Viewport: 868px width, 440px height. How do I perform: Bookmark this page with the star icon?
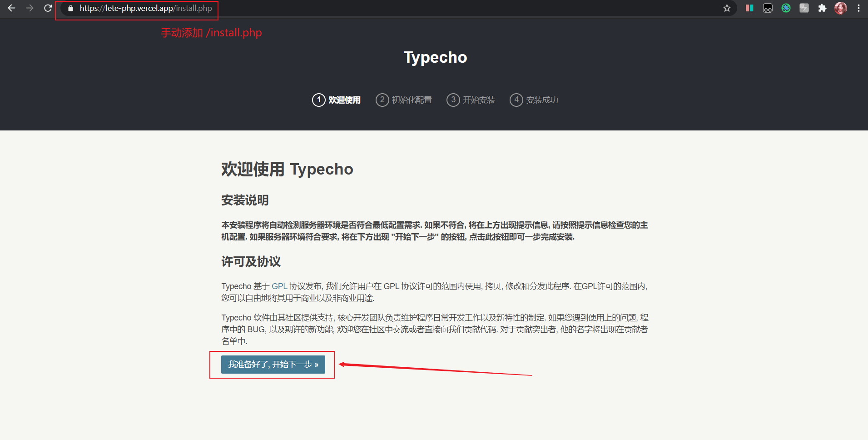click(727, 8)
